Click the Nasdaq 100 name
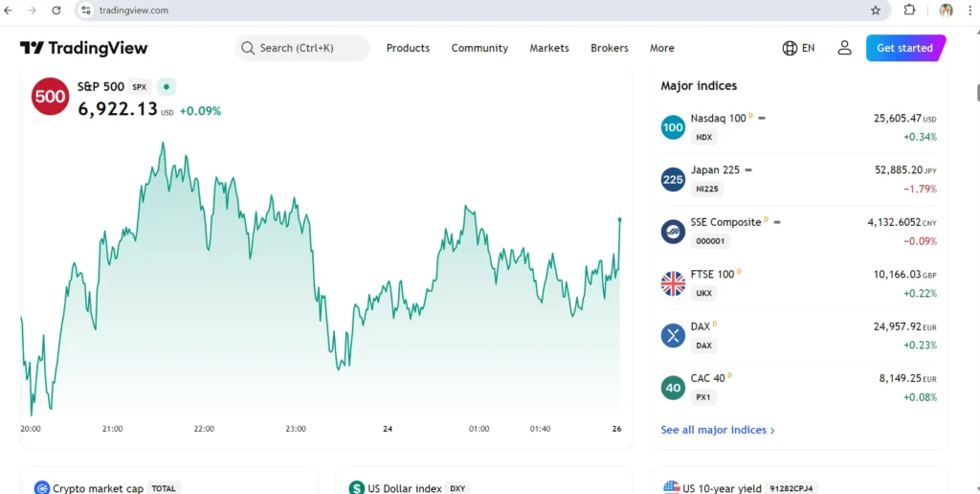Screen dimensions: 980x494 point(718,118)
